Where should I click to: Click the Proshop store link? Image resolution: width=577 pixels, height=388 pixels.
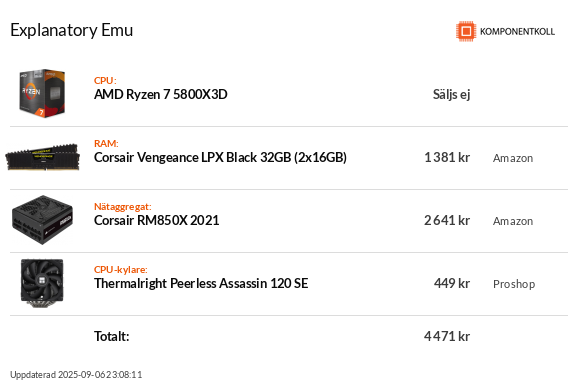tap(514, 284)
